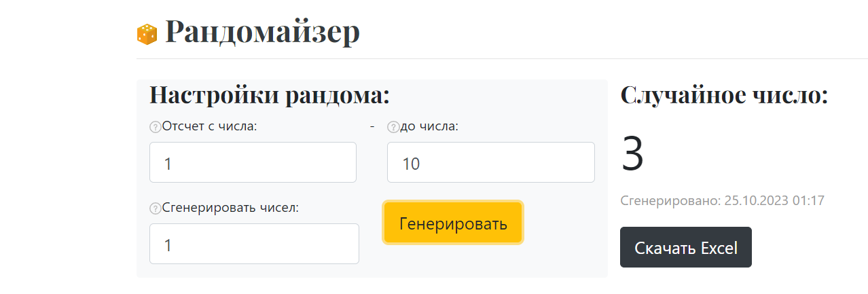868x294 pixels.
Task: Click help icon beside "Отсчет с числа"
Action: point(155,127)
